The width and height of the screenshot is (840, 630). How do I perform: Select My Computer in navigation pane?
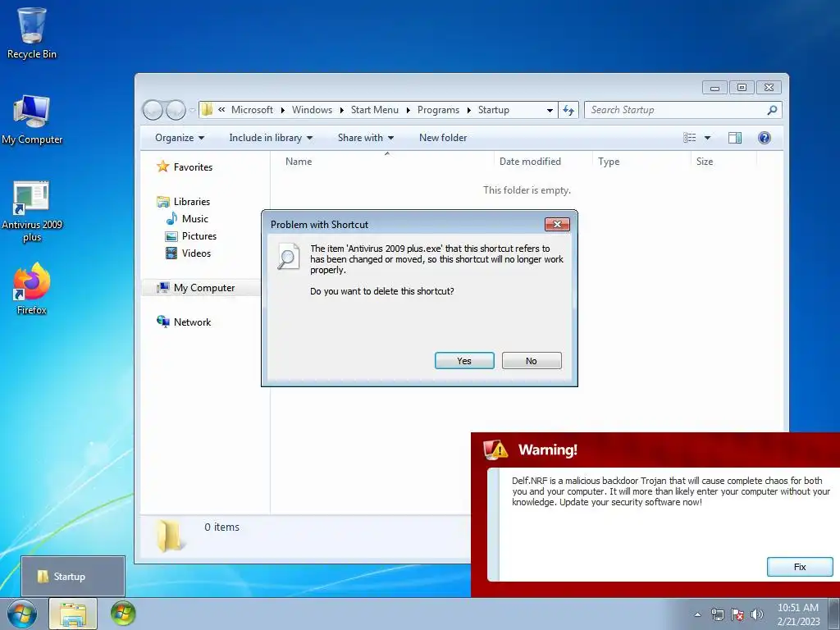coord(201,288)
